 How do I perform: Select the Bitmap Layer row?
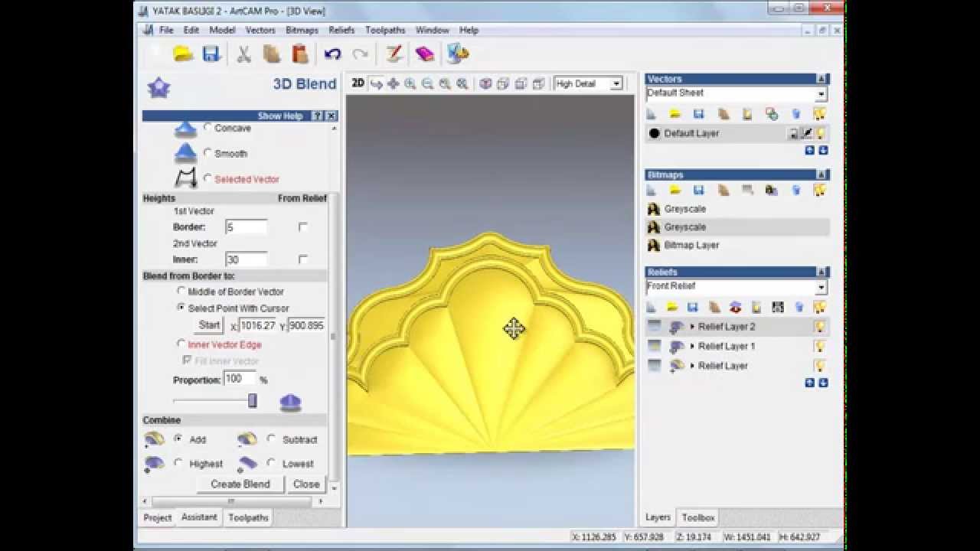coord(737,246)
